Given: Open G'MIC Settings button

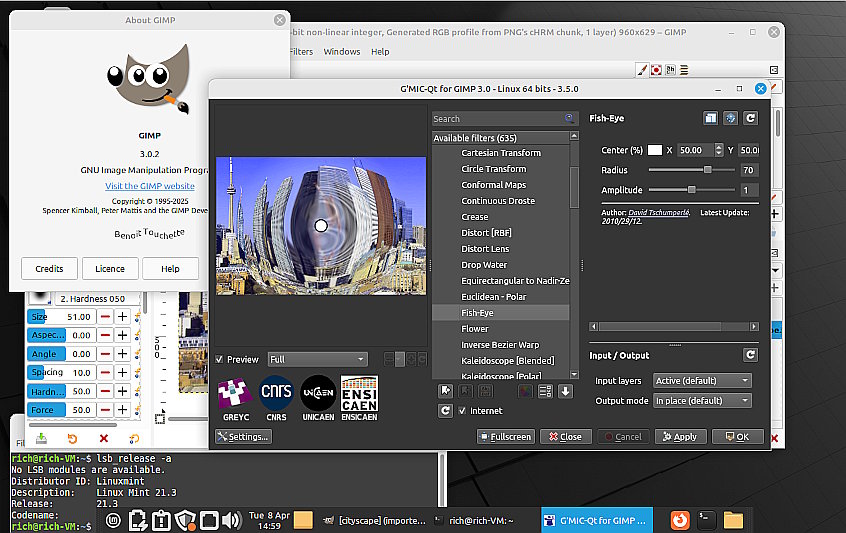Looking at the screenshot, I should click(x=243, y=436).
